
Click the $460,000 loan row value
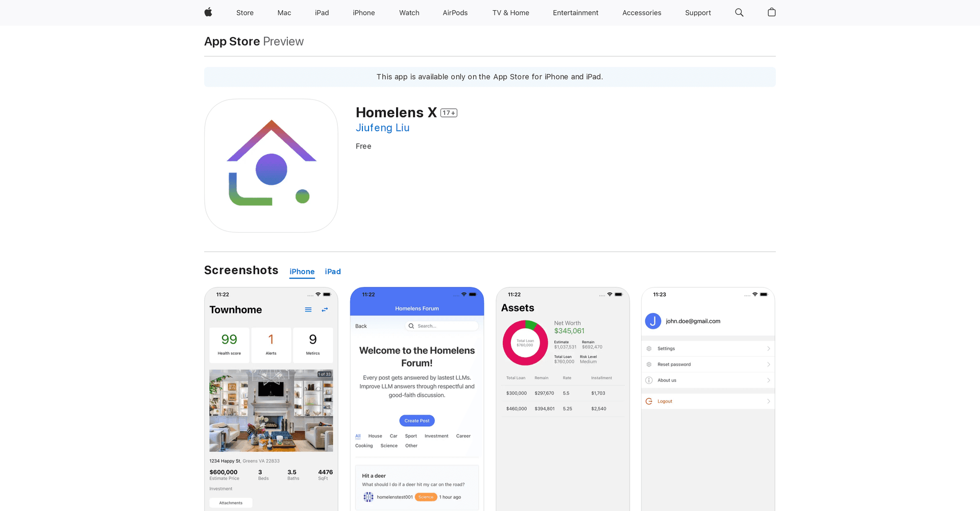[517, 408]
